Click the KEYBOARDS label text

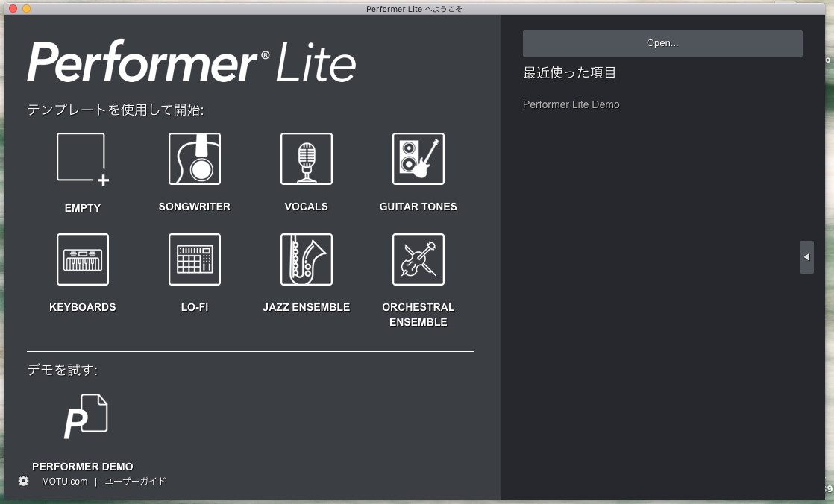pos(83,307)
